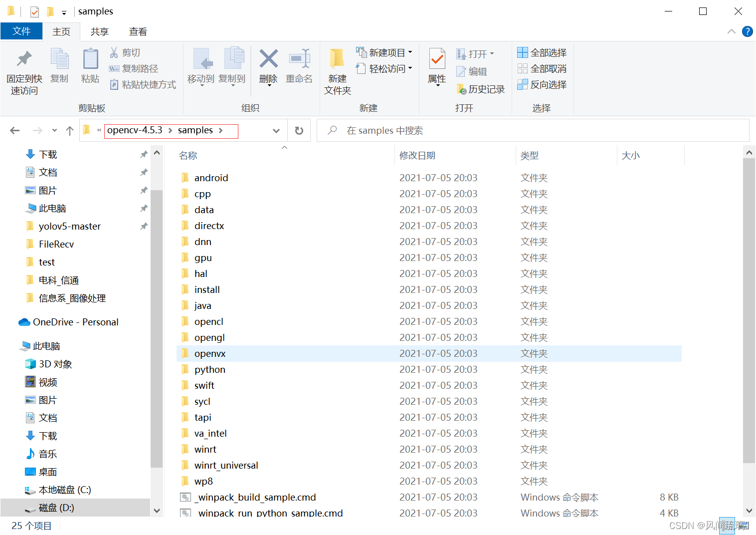Create a new folder with 新建文件夹
This screenshot has width=756, height=535.
337,70
